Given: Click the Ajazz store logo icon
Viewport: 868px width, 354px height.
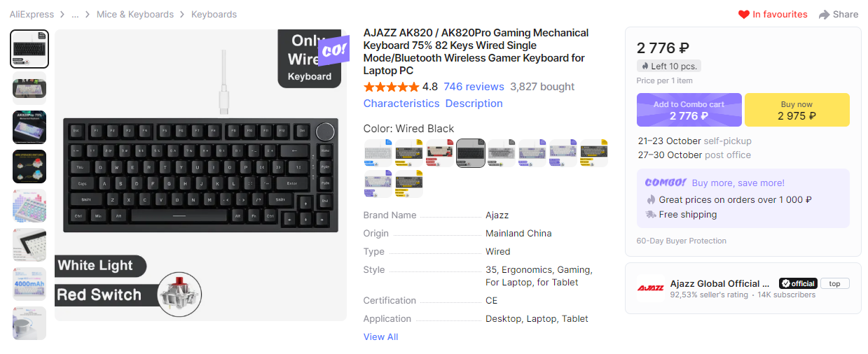Looking at the screenshot, I should point(649,288).
